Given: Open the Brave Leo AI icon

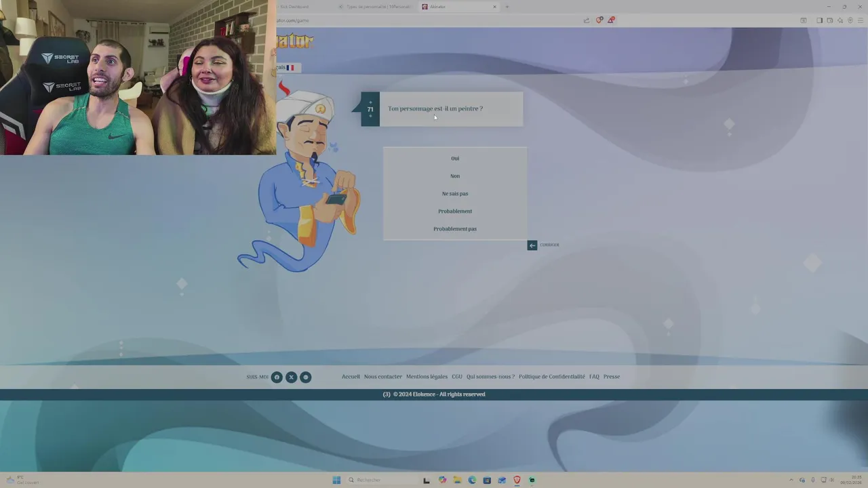Looking at the screenshot, I should 840,20.
